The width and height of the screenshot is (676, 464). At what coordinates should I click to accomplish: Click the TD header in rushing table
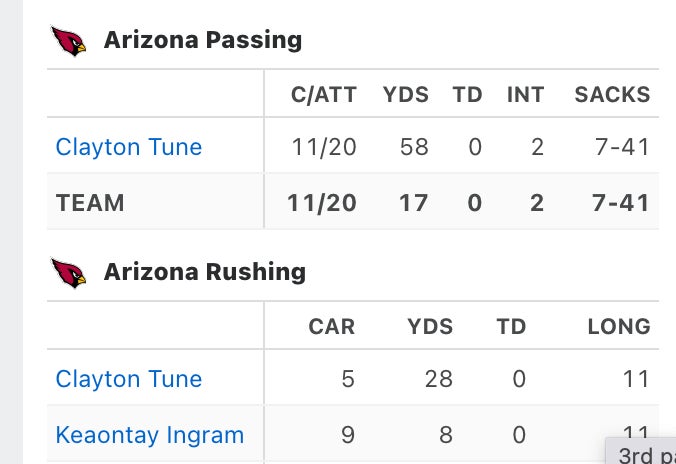pos(511,327)
